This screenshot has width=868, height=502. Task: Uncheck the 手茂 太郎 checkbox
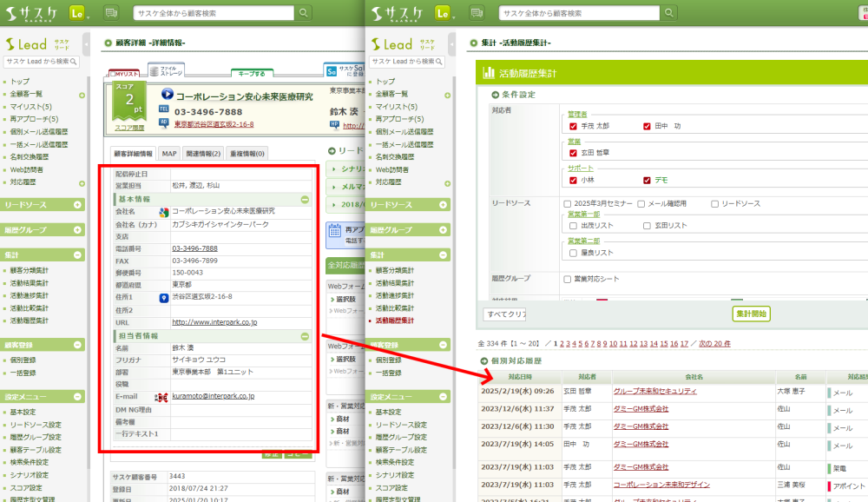point(573,126)
